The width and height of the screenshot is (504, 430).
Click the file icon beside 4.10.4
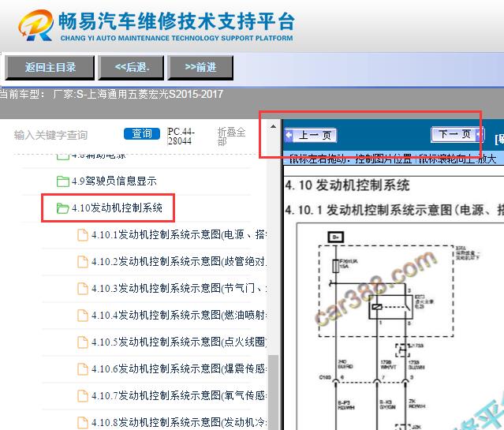[x=83, y=316]
